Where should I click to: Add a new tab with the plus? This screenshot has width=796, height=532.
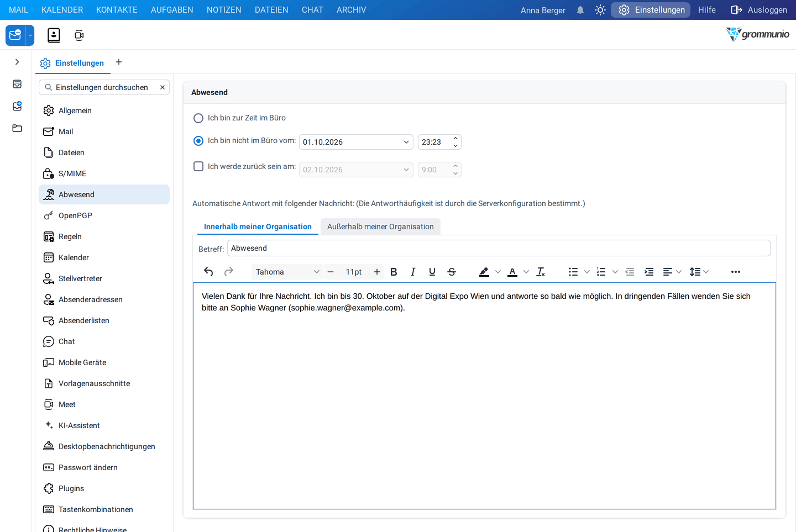pyautogui.click(x=119, y=62)
